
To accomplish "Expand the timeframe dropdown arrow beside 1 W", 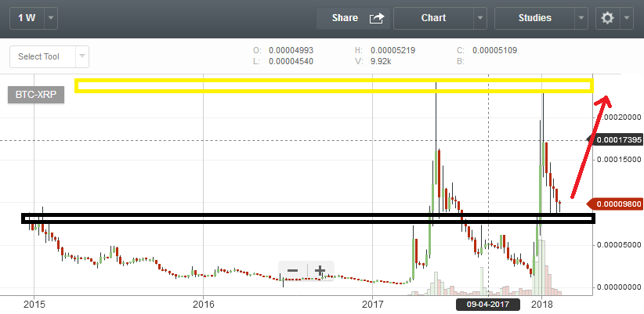I will pos(51,18).
